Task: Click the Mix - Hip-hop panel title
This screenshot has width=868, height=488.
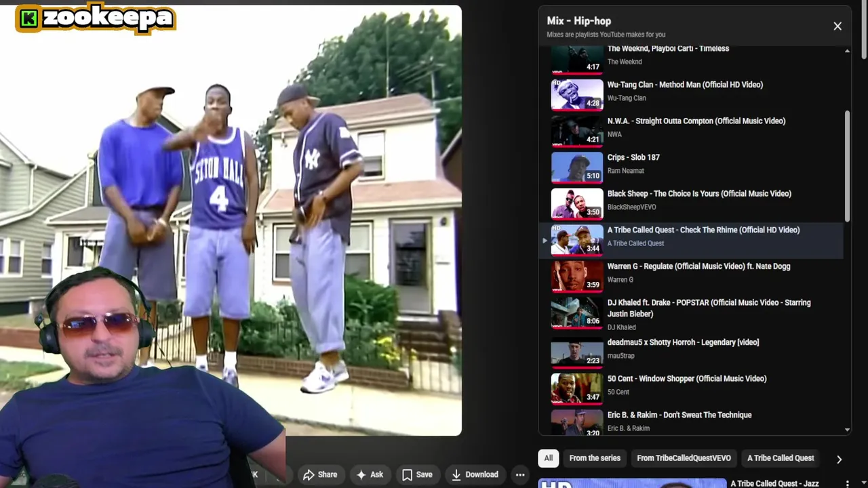Action: (579, 21)
